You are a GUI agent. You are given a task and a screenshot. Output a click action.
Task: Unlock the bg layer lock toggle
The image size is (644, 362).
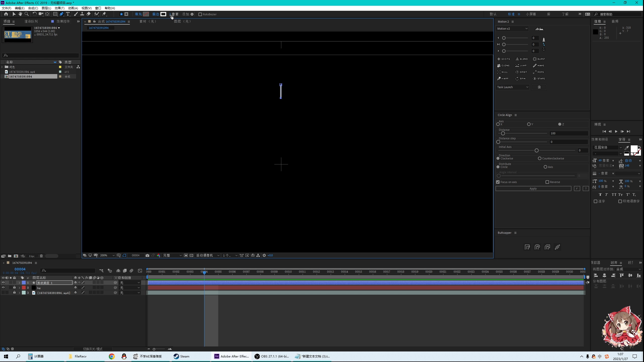(x=14, y=288)
